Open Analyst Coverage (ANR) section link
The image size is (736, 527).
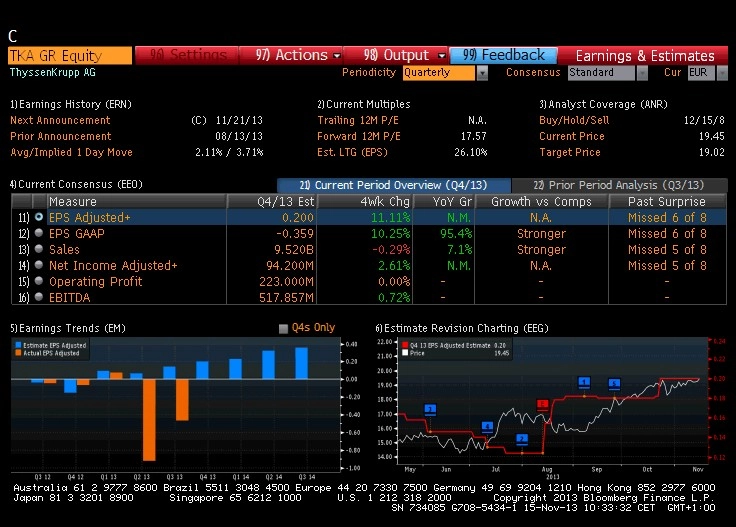pyautogui.click(x=603, y=104)
